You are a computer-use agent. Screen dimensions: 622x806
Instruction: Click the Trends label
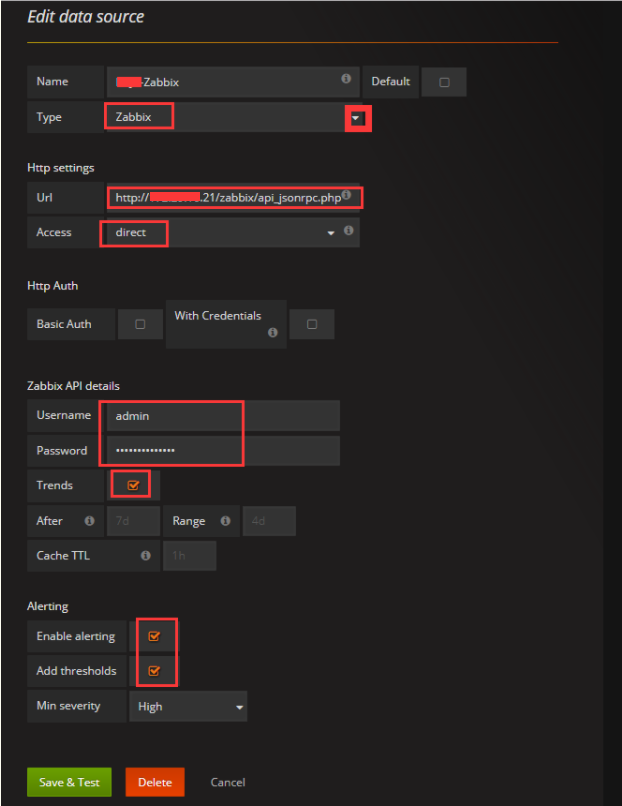(x=54, y=485)
